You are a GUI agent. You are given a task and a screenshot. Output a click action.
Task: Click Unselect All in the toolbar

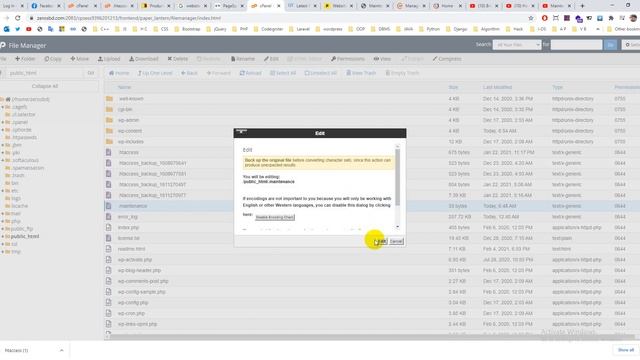(x=320, y=73)
